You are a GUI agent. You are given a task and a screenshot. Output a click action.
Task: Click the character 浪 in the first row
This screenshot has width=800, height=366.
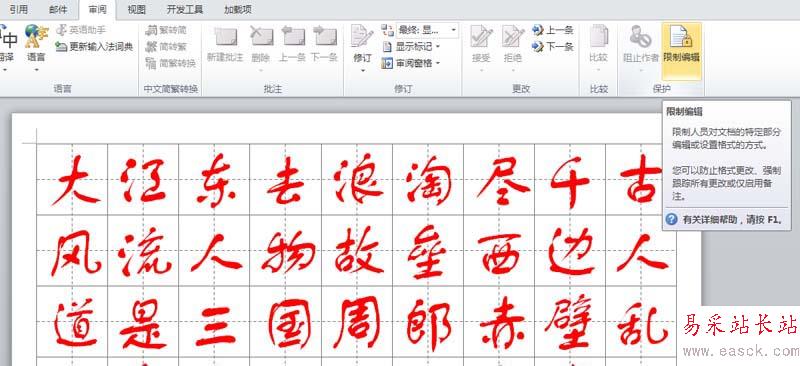(358, 180)
